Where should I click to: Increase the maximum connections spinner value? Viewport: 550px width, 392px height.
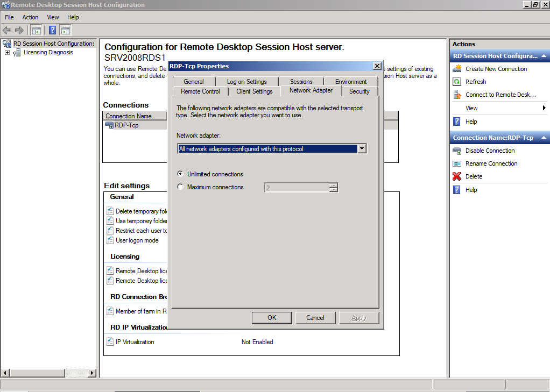pyautogui.click(x=334, y=185)
